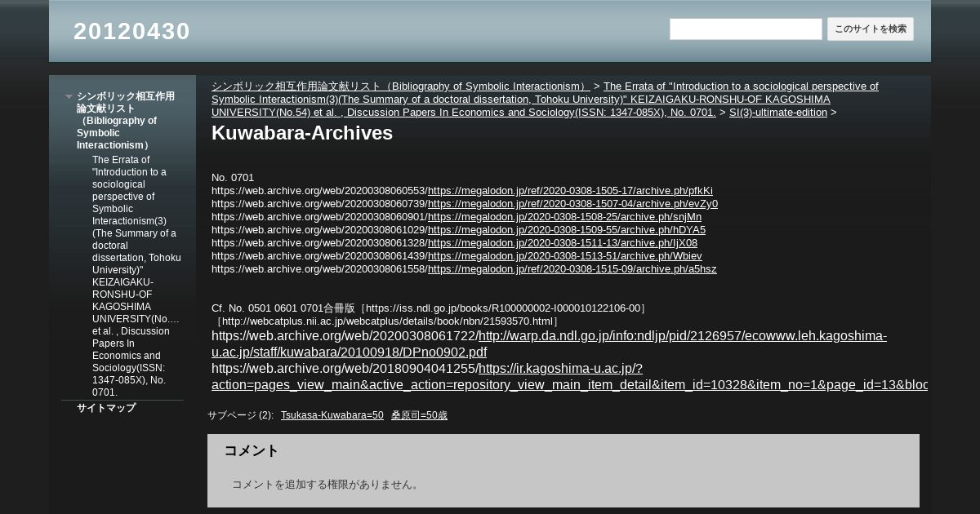Open the サイトマップ sidebar link
The height and width of the screenshot is (514, 980).
click(106, 408)
